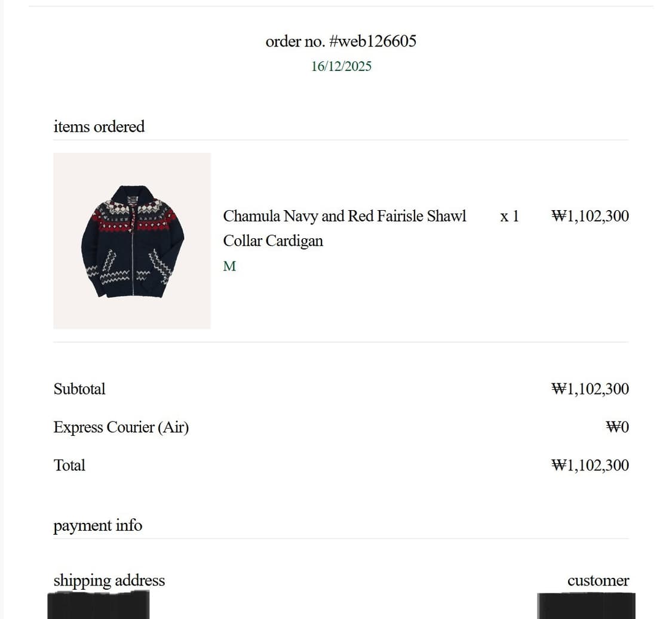Click the shipping address heading
This screenshot has height=619, width=672.
click(x=109, y=580)
